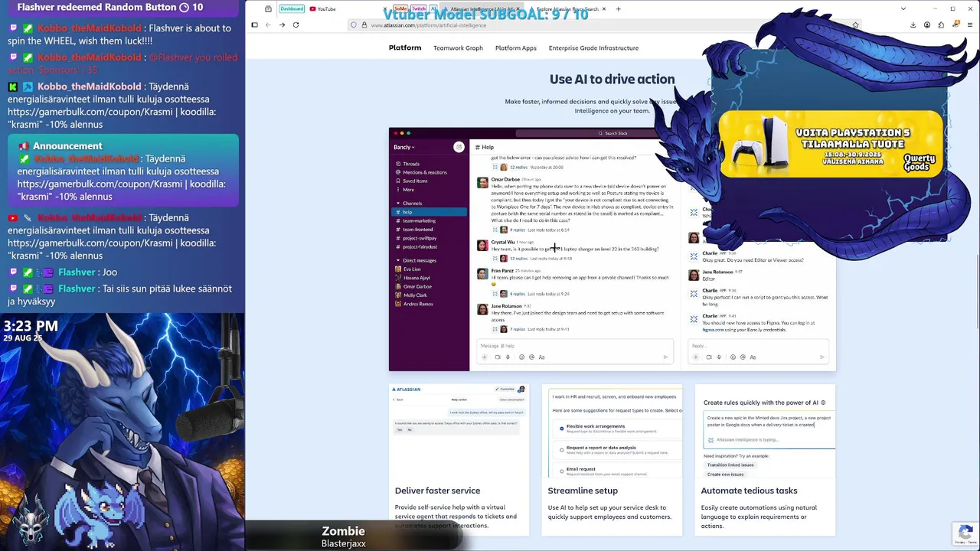Select the team-marketing channel

point(419,221)
